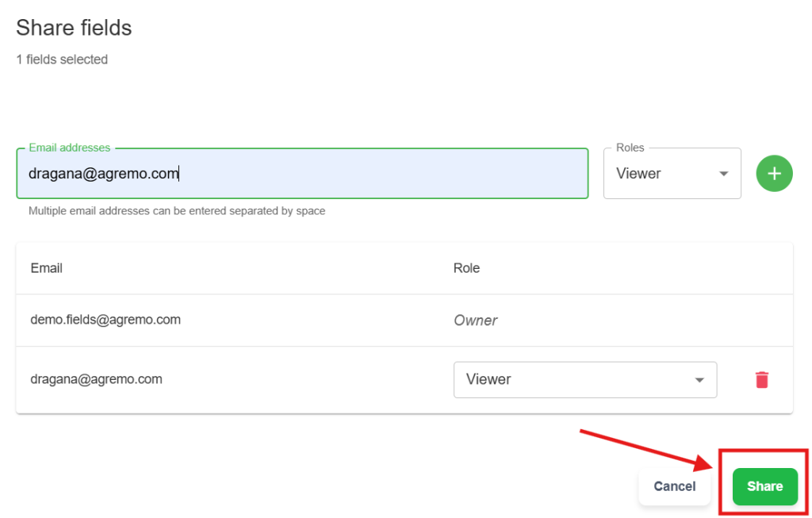Click the multiple email addresses helper text
This screenshot has width=812, height=518.
pos(177,211)
